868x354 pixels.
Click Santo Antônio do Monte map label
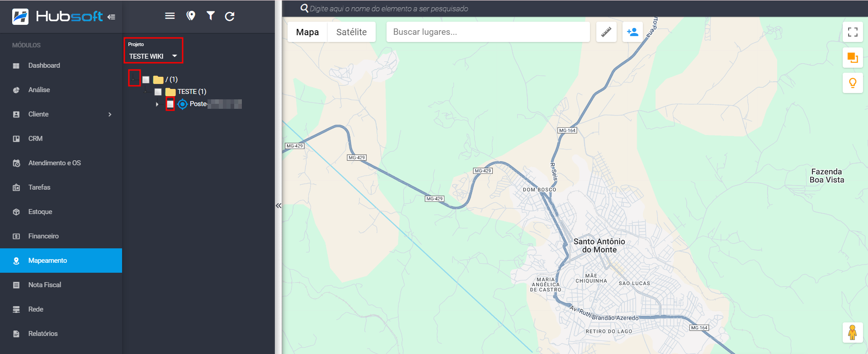(599, 246)
